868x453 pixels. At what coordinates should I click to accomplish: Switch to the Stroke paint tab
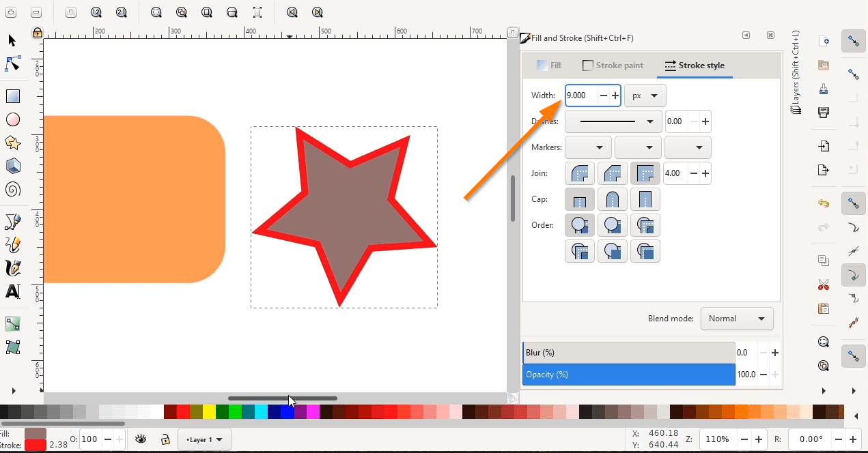613,65
